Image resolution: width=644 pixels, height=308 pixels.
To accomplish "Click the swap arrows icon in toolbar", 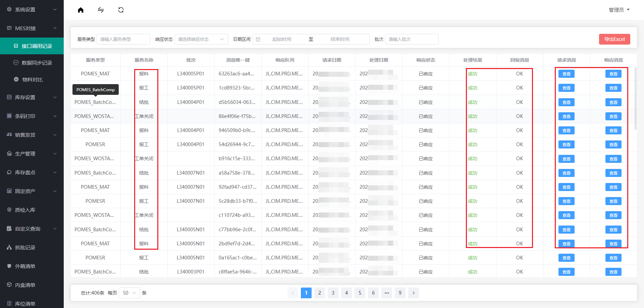I will (x=101, y=10).
